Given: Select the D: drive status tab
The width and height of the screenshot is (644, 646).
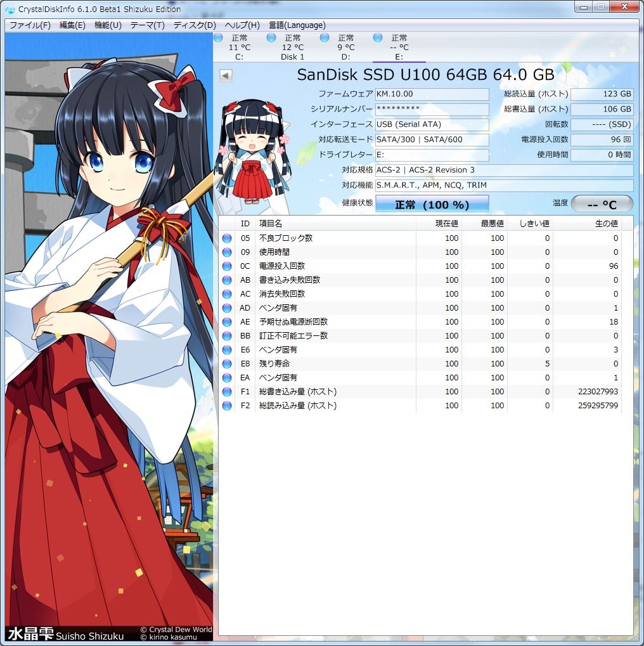Looking at the screenshot, I should pos(345,48).
